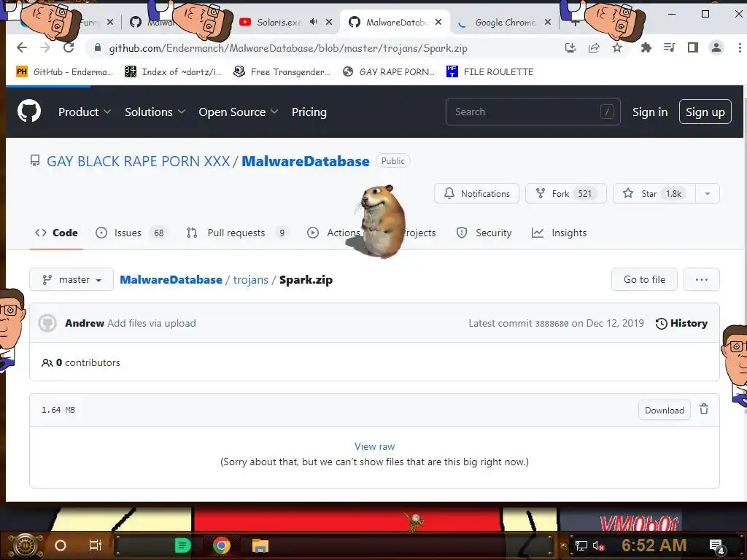The image size is (747, 560).
Task: Open the network icon in system tray
Action: coord(581,545)
